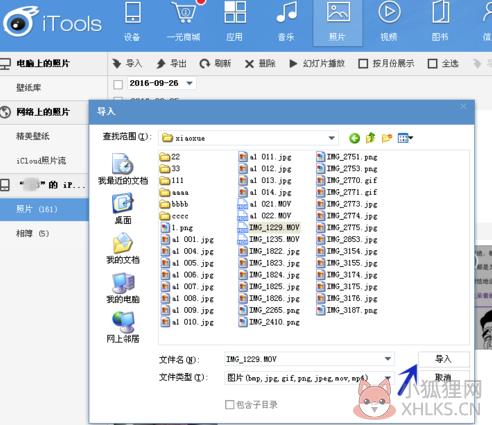492x425 pixels.
Task: Select the folder named 111
Action: pos(172,180)
